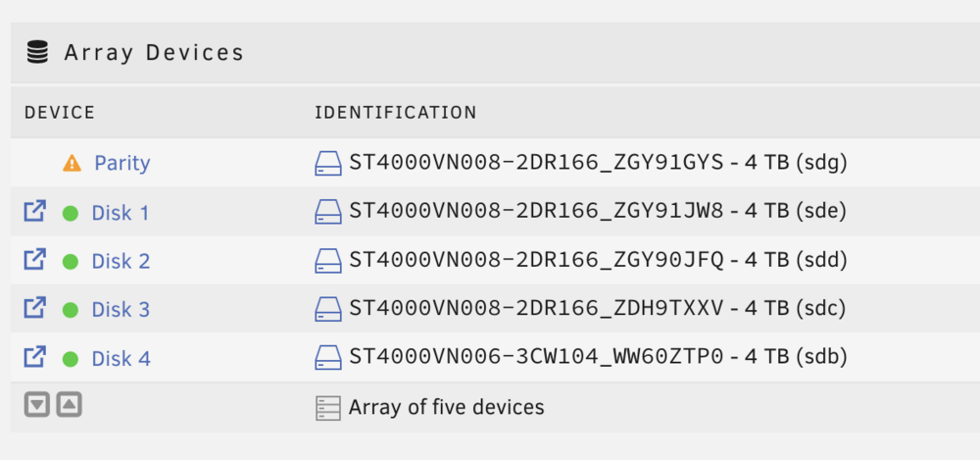This screenshot has height=460, width=980.
Task: Open the Parity device link
Action: pos(122,164)
